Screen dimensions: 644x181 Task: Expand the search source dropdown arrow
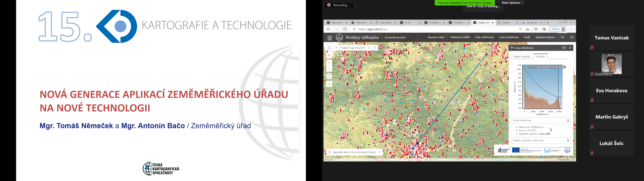[x=337, y=48]
